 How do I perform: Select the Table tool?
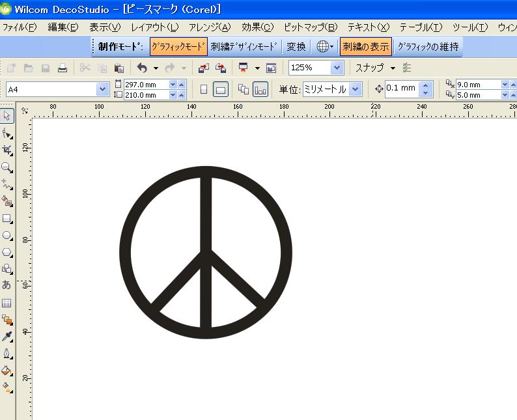pos(7,303)
